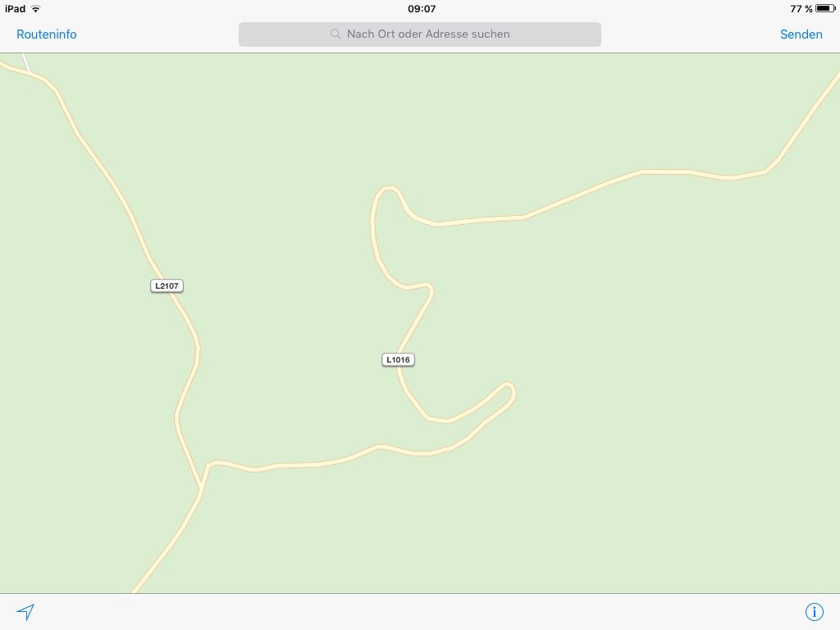The image size is (840, 630).
Task: Tap the magnifying glass search icon
Action: [x=336, y=34]
